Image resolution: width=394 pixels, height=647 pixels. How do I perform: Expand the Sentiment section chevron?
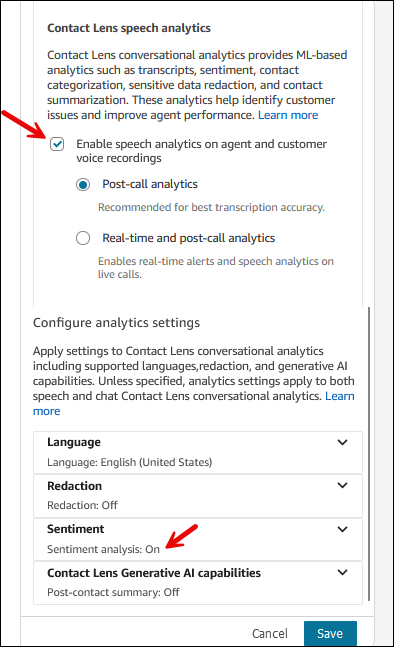point(342,529)
